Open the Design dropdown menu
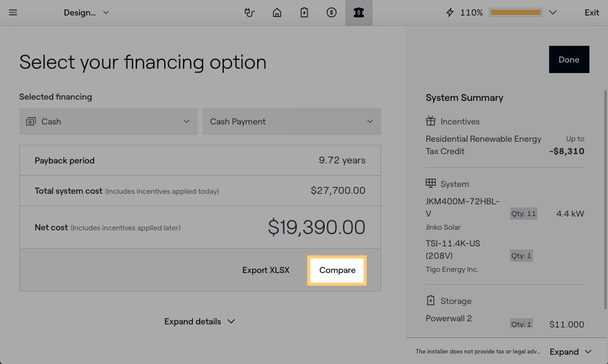The image size is (608, 364). [86, 12]
